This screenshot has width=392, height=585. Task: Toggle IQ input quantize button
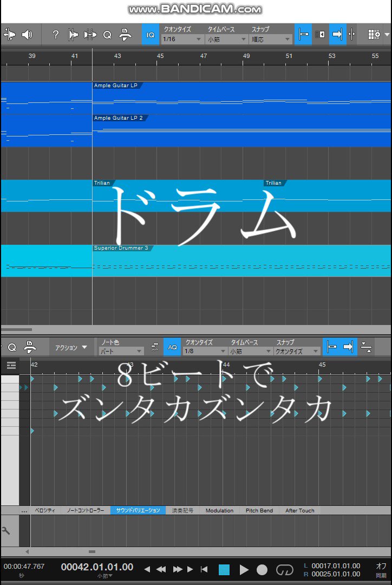[x=151, y=34]
